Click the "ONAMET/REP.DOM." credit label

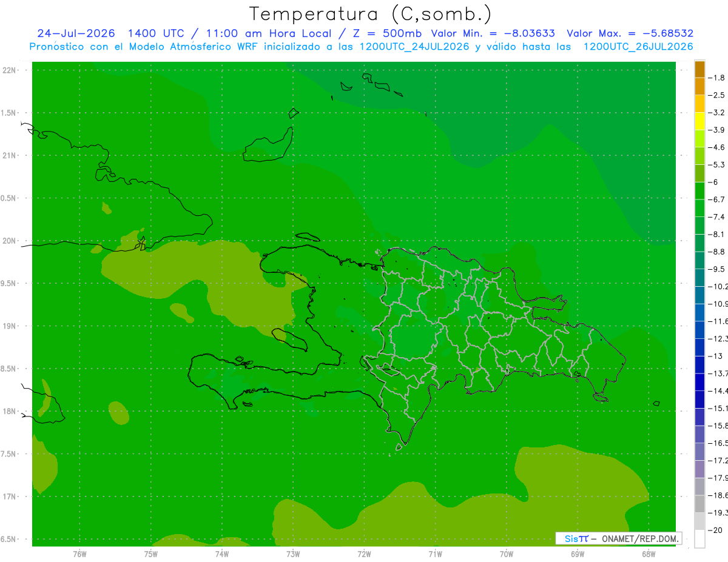pos(641,538)
